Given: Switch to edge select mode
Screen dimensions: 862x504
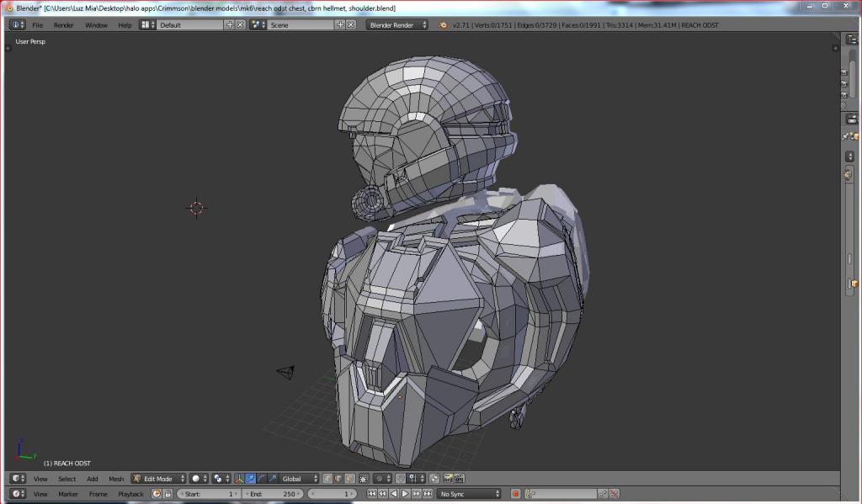Looking at the screenshot, I should (x=338, y=479).
